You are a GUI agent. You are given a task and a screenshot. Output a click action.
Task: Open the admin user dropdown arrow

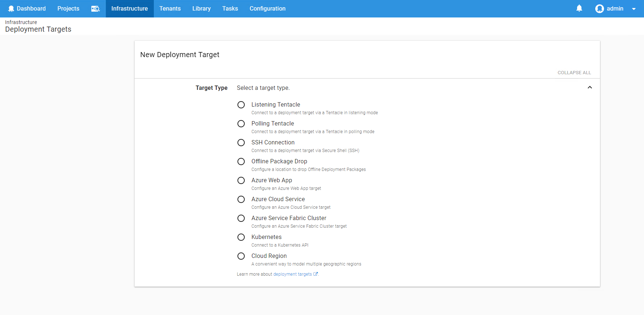pos(634,9)
